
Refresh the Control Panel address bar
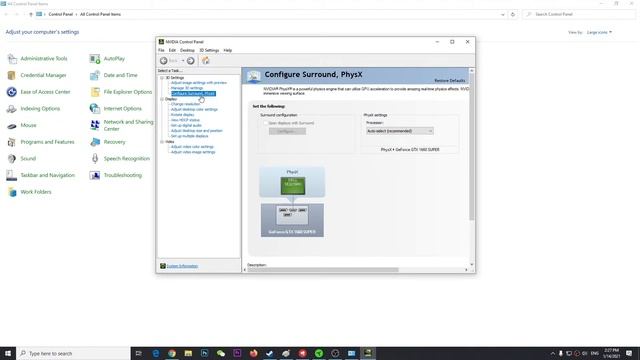(513, 14)
